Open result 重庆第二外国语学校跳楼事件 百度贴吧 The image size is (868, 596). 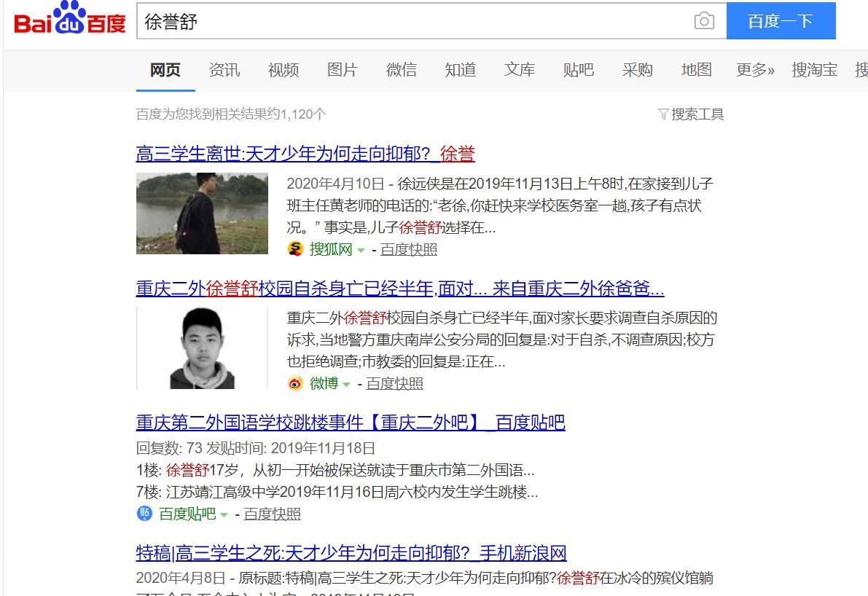351,423
